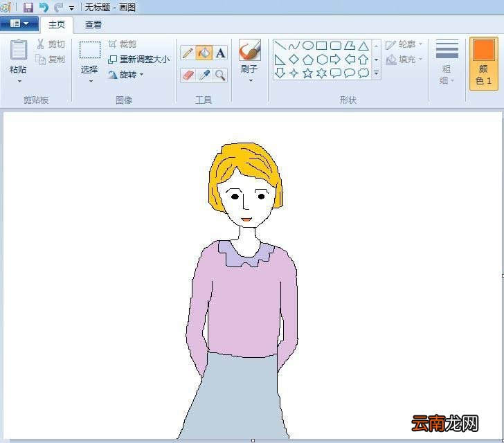Click the Redo arrow
504x443 pixels.
coord(58,7)
